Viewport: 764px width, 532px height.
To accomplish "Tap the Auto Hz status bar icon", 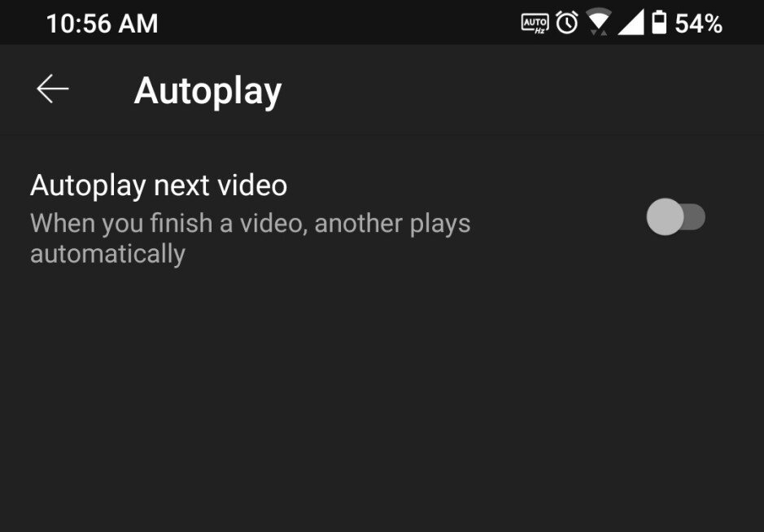I will 535,24.
